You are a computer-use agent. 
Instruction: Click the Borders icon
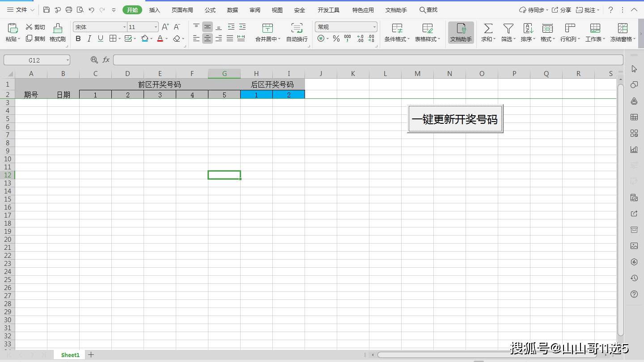(113, 38)
